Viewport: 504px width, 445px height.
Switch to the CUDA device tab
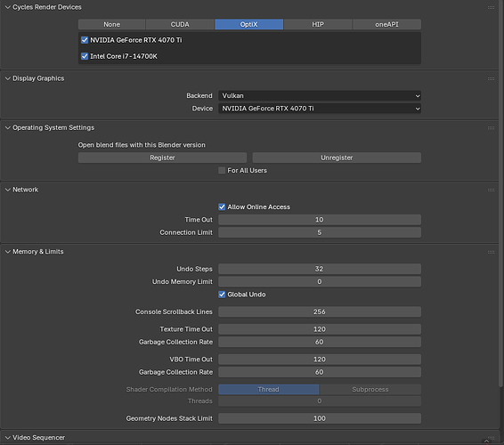click(x=180, y=24)
